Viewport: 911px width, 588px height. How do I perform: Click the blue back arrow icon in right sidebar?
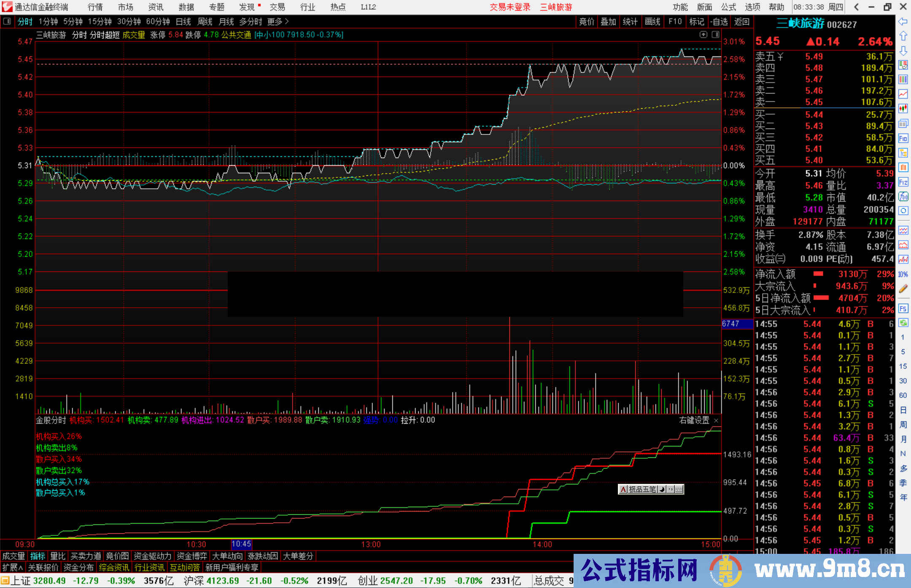(903, 21)
